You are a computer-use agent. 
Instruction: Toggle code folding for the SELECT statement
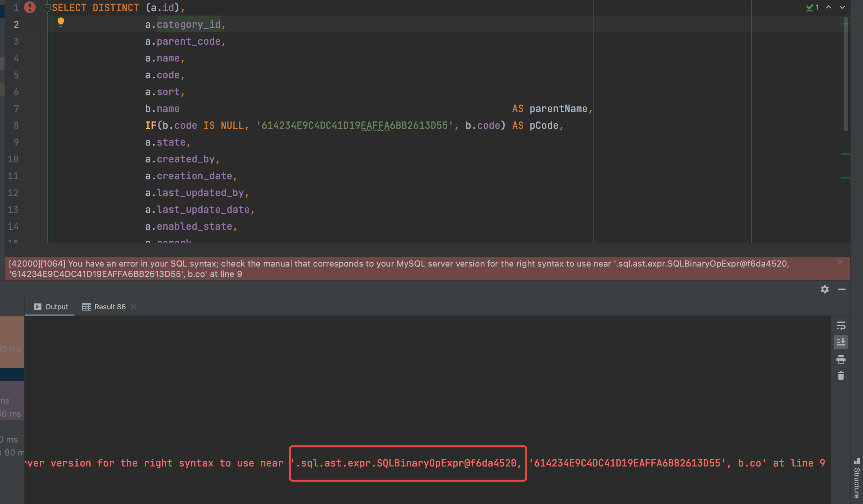coord(47,7)
